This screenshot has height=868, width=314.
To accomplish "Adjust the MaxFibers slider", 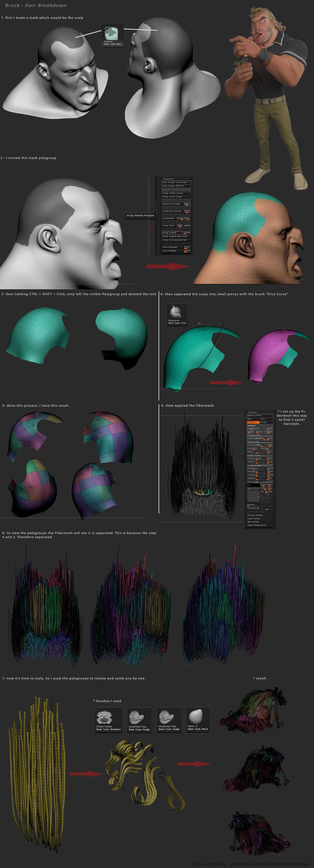I will pyautogui.click(x=256, y=429).
